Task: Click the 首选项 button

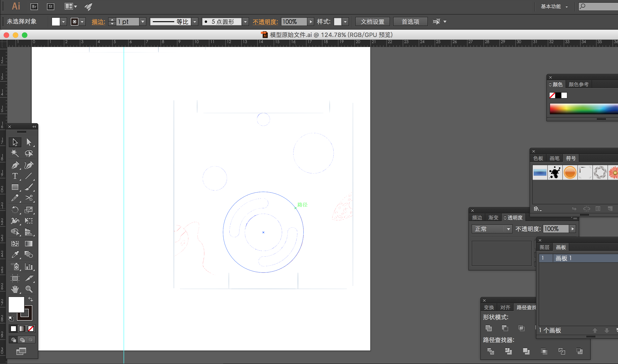Action: [x=410, y=22]
